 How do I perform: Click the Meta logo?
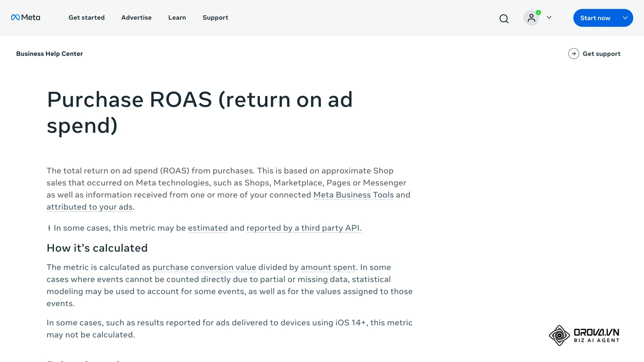[25, 17]
